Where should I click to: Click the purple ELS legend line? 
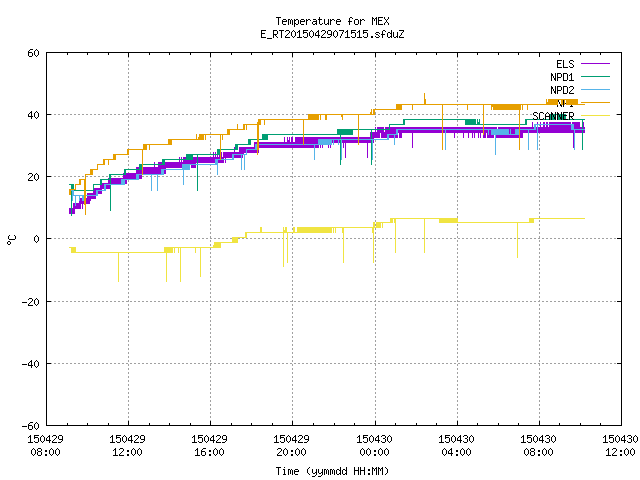(x=595, y=64)
